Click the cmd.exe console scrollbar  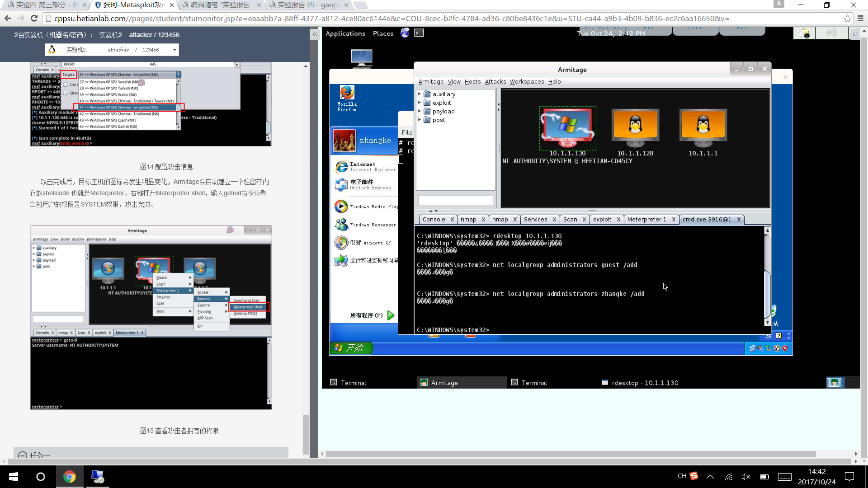(x=767, y=276)
